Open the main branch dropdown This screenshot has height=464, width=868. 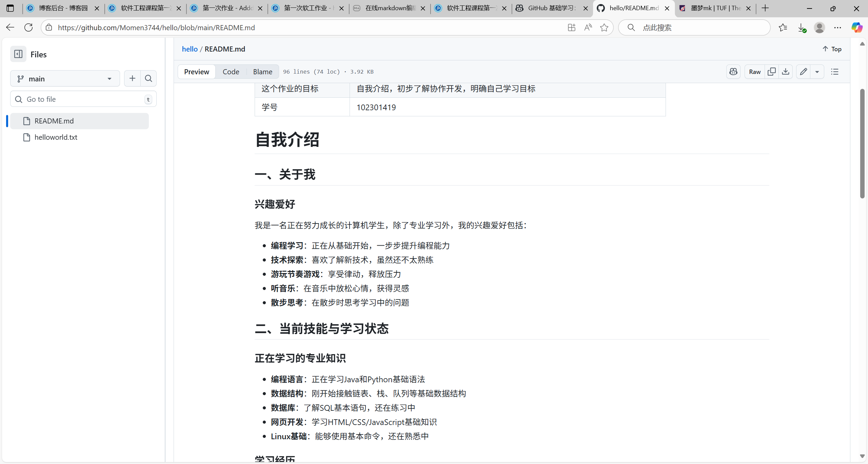(65, 79)
